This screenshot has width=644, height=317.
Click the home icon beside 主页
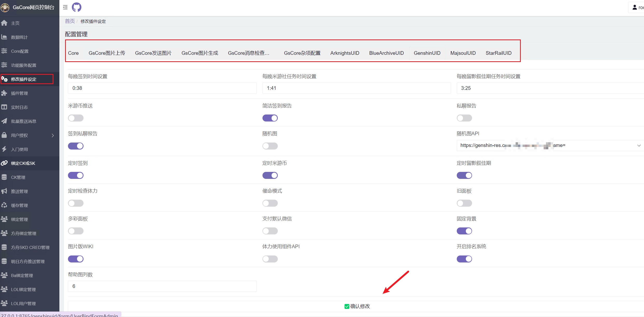click(x=4, y=23)
